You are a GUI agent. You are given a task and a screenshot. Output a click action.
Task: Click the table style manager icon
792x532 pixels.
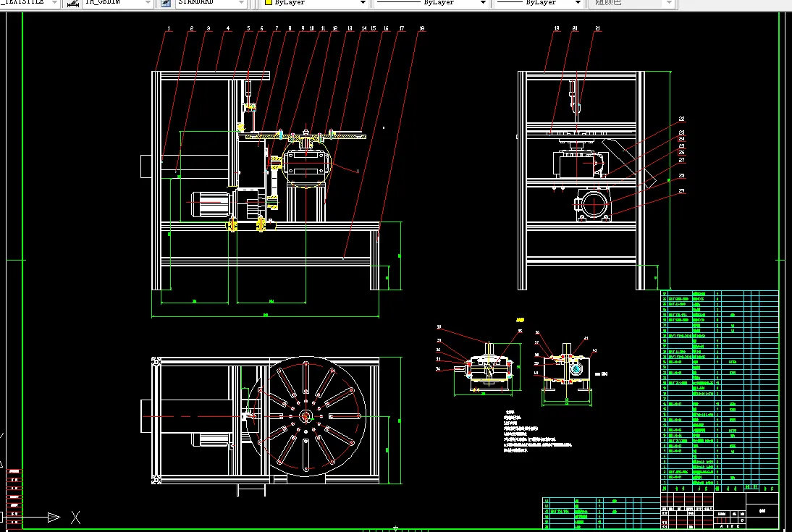[x=166, y=3]
